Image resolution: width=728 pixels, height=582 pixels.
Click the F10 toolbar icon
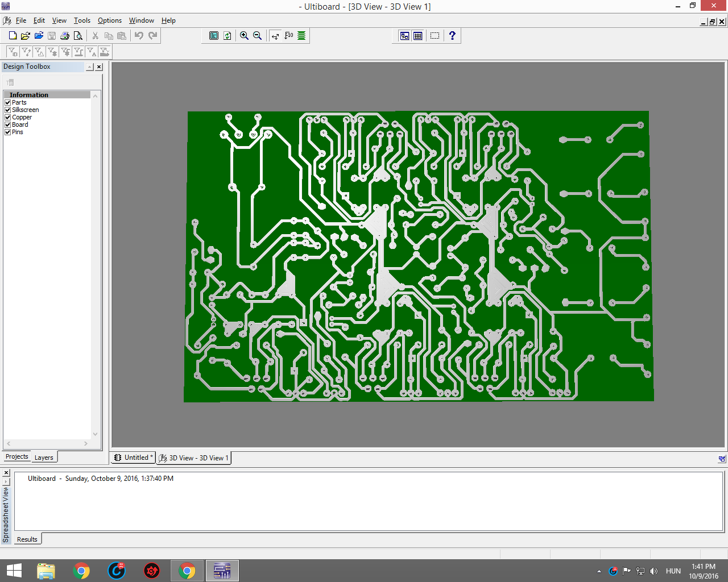[x=288, y=36]
